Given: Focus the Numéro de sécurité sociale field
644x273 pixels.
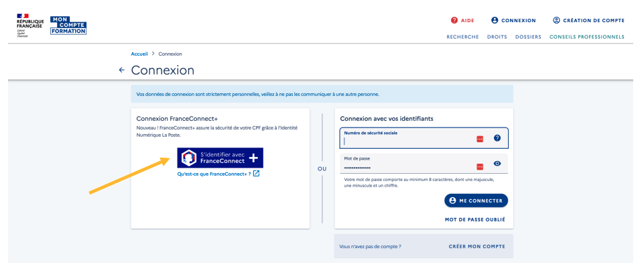Looking at the screenshot, I should coord(424,138).
